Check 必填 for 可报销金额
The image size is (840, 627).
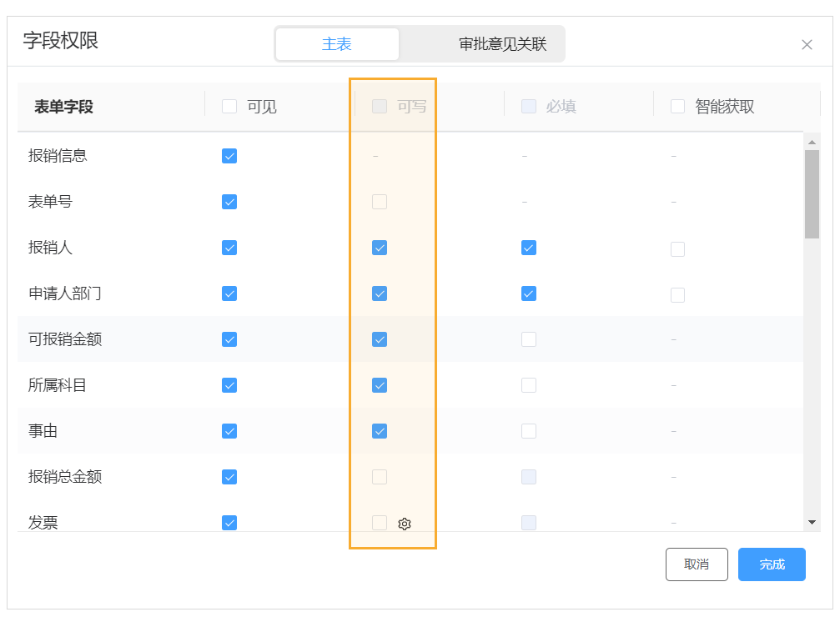point(528,339)
